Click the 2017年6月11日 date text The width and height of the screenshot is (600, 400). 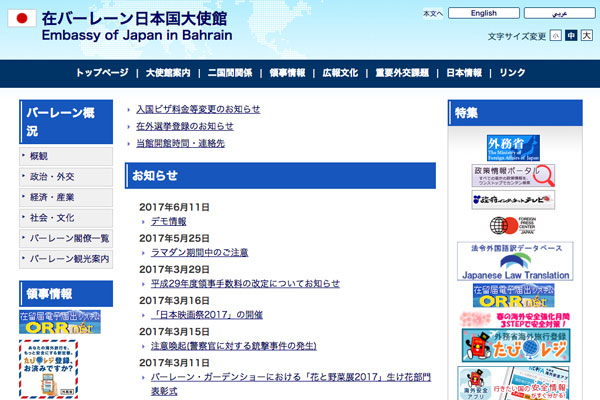(174, 207)
